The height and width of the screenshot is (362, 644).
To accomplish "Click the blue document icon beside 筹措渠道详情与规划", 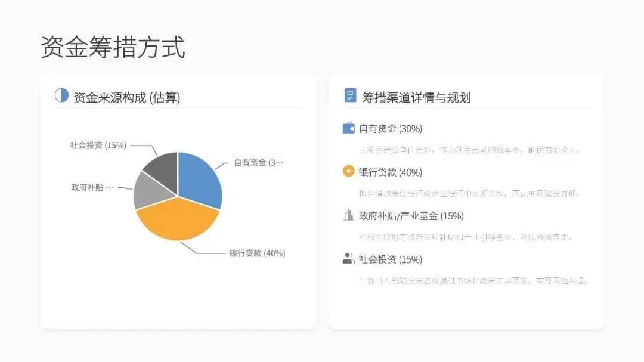I will 350,95.
